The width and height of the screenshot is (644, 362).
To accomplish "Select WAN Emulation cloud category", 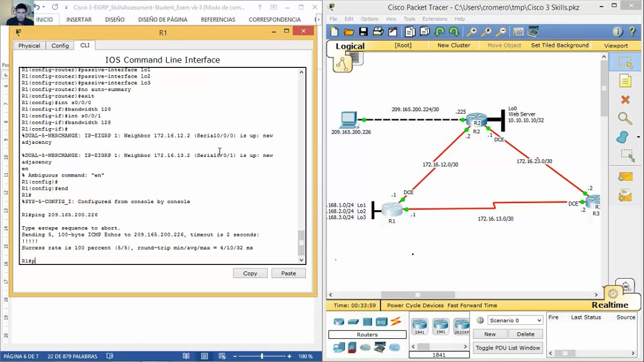I will (365, 347).
